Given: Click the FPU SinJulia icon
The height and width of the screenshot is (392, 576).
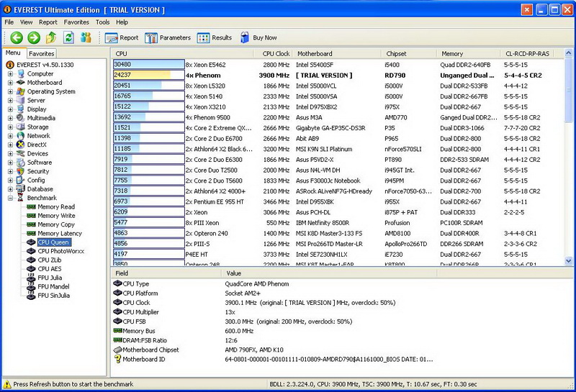Looking at the screenshot, I should click(31, 296).
